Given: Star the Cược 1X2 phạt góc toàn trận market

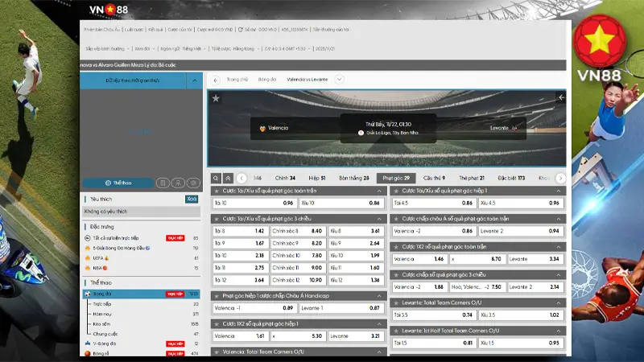Looking at the screenshot, I should pyautogui.click(x=395, y=247).
